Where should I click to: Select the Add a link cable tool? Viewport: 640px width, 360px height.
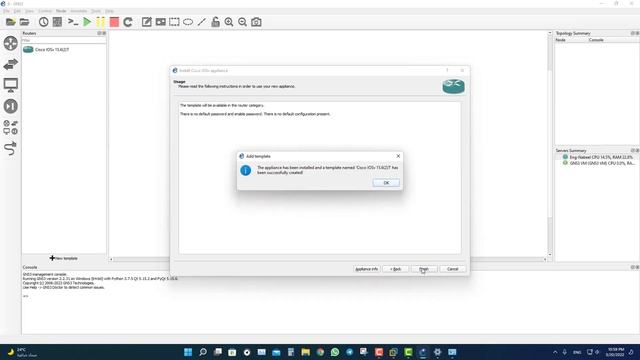click(x=11, y=148)
